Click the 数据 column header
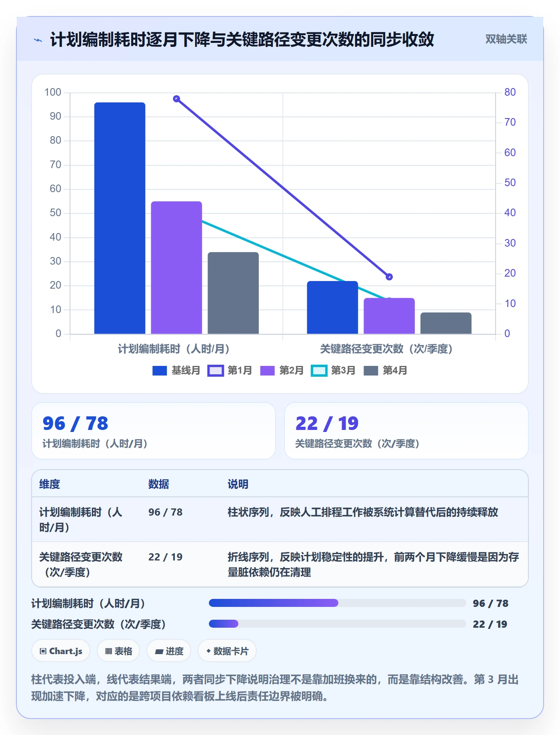560x735 pixels. [159, 484]
